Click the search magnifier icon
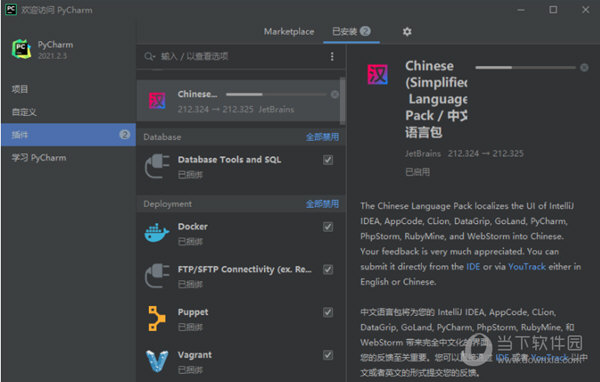Screen dimensions: 600x382 click(x=149, y=57)
